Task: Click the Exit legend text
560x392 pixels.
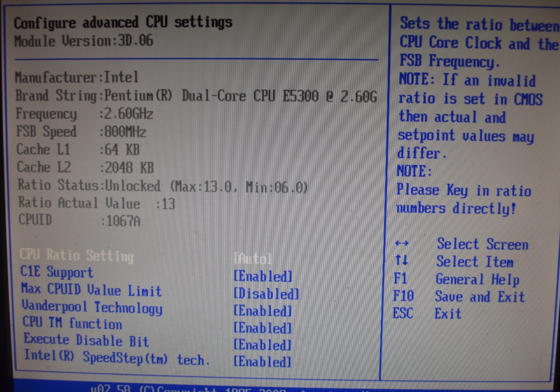Action: [448, 314]
